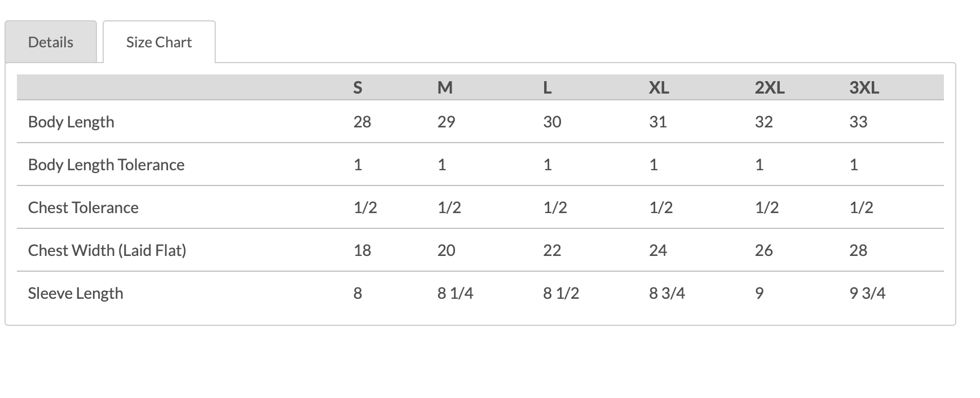This screenshot has height=398, width=980.
Task: Select the Body Length Tolerance row label
Action: click(106, 165)
